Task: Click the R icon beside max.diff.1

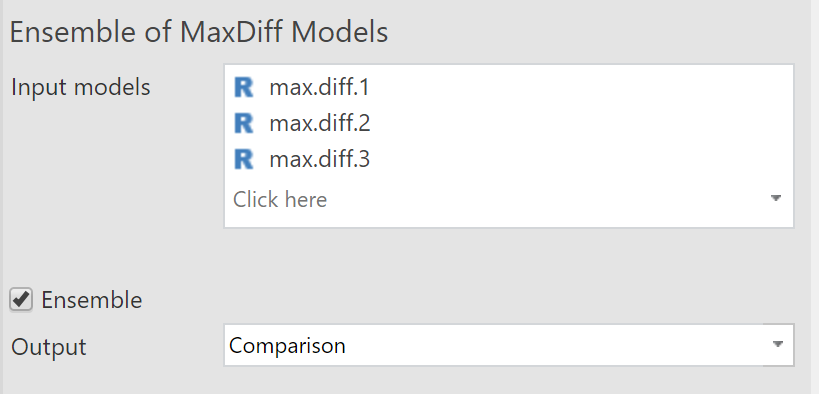Action: pos(243,87)
